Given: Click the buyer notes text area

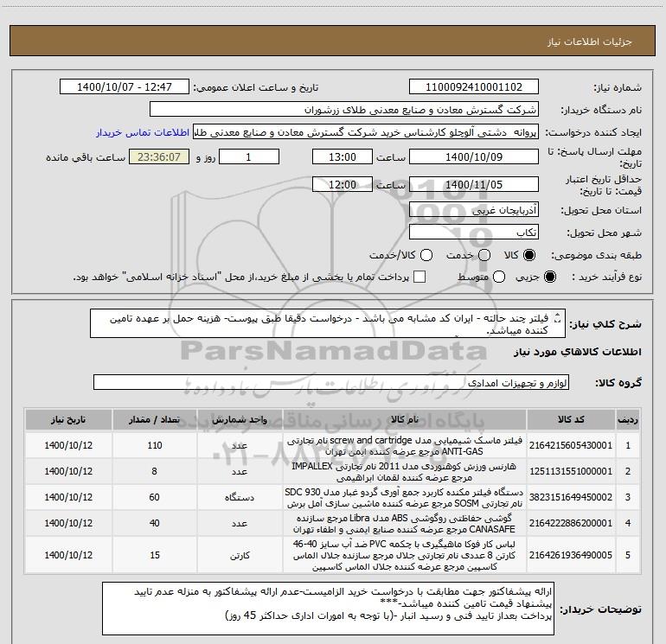Looking at the screenshot, I should (x=328, y=609).
